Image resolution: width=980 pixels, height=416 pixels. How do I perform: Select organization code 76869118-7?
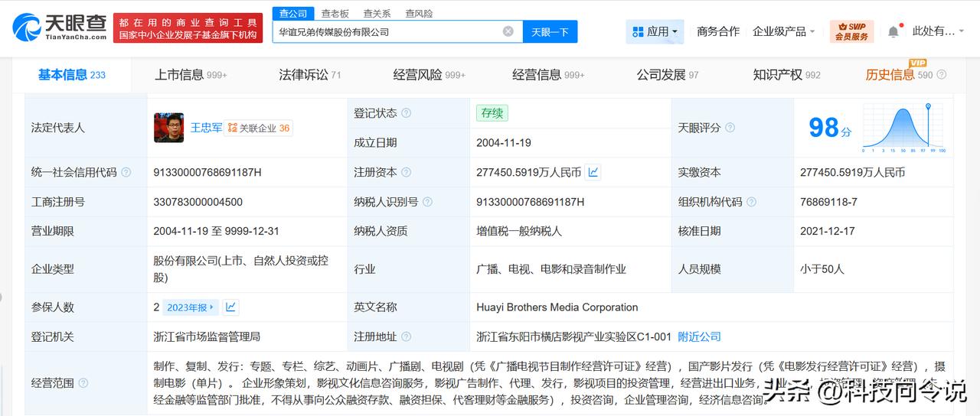828,202
